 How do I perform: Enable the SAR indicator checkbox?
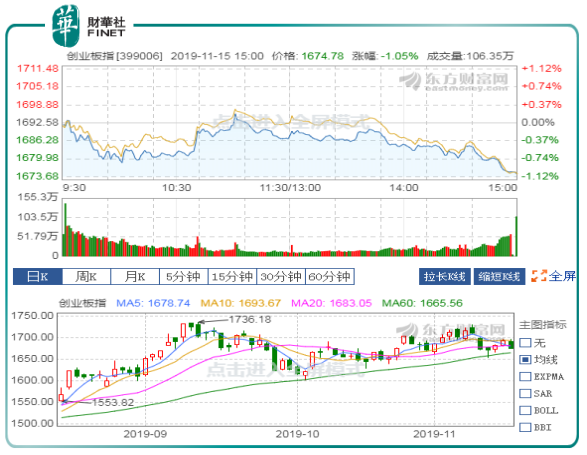[525, 393]
